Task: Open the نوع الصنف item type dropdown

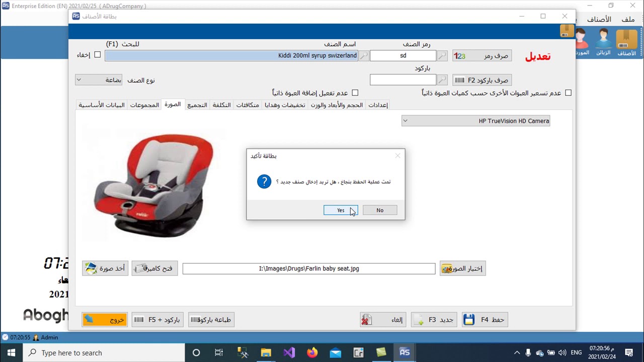Action: [99, 80]
